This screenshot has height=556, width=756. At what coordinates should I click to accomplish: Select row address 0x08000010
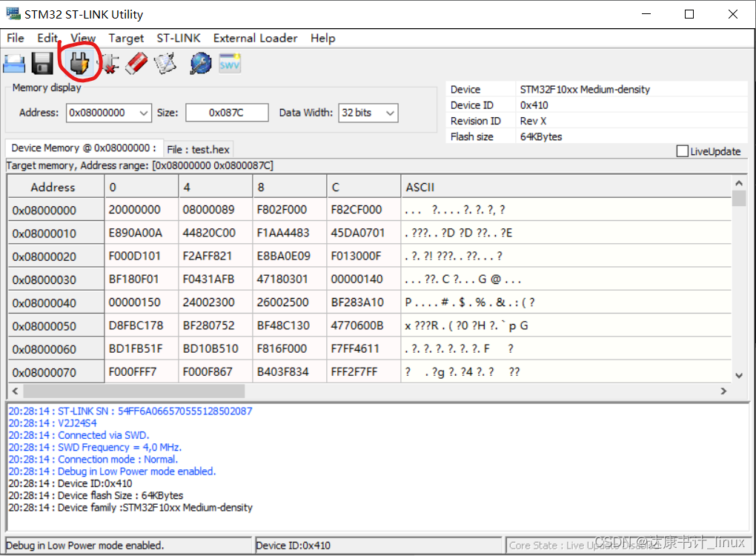point(56,234)
